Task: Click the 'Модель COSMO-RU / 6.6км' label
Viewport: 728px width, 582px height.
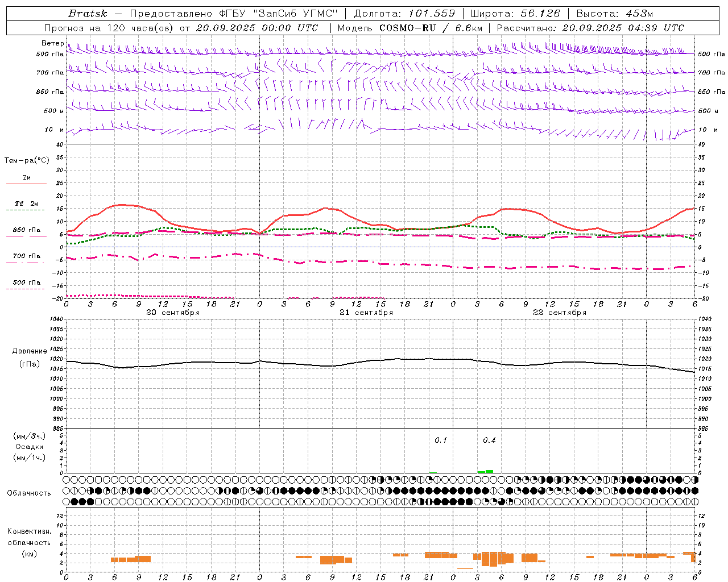Action: (409, 27)
